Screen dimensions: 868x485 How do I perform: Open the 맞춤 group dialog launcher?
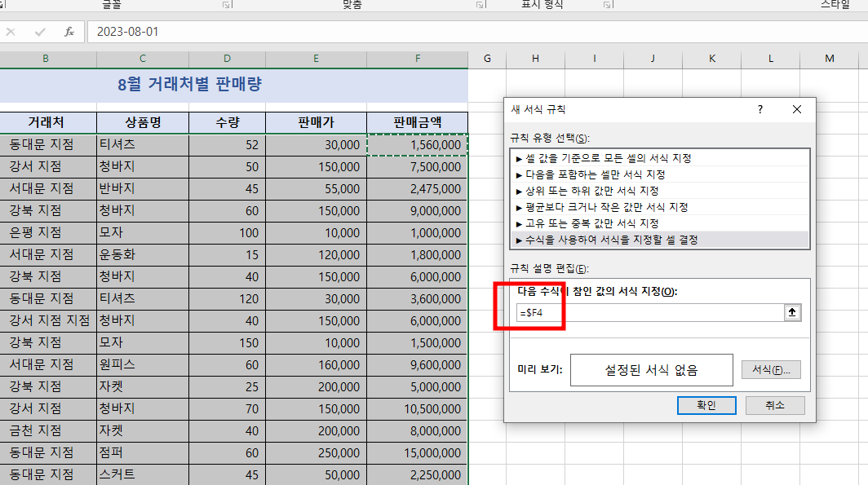click(x=480, y=4)
